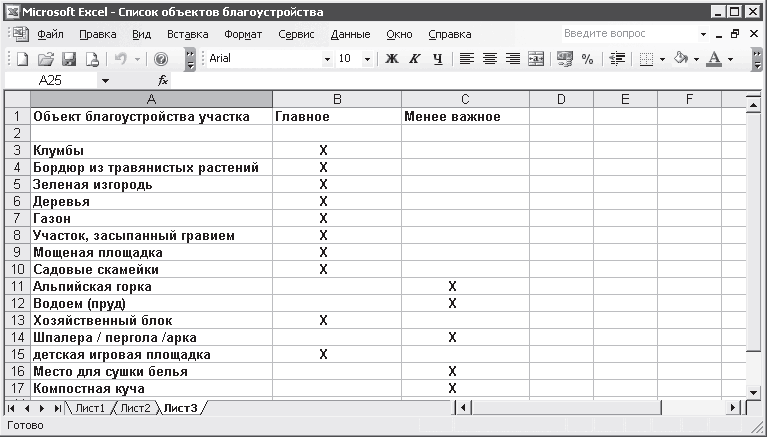Select the row 13 header
The image size is (767, 437).
(16, 320)
